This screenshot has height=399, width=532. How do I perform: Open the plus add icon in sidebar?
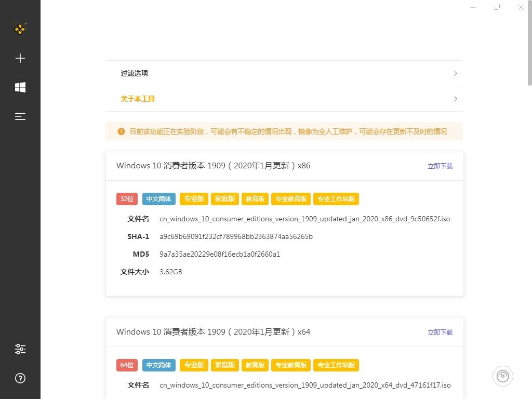tap(20, 58)
